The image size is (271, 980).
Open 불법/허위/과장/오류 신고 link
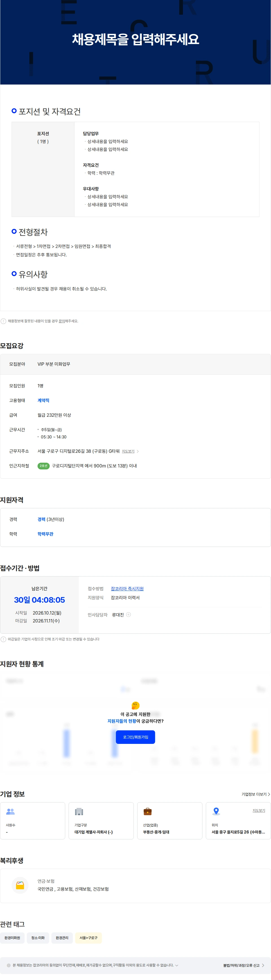point(244,965)
